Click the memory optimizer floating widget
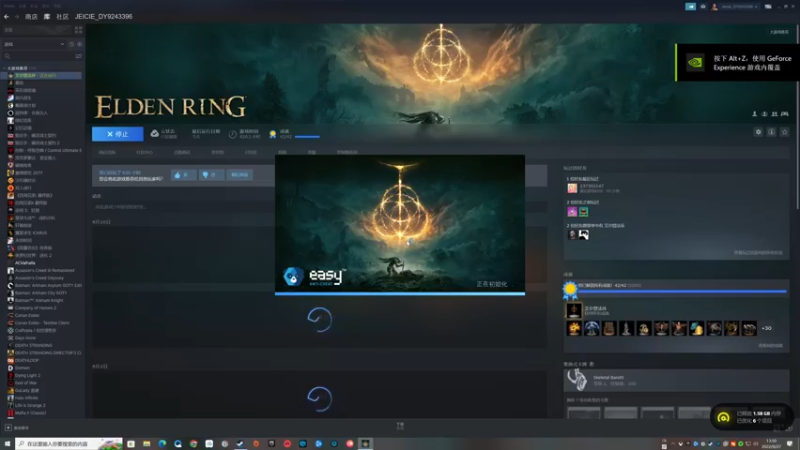 [x=752, y=417]
